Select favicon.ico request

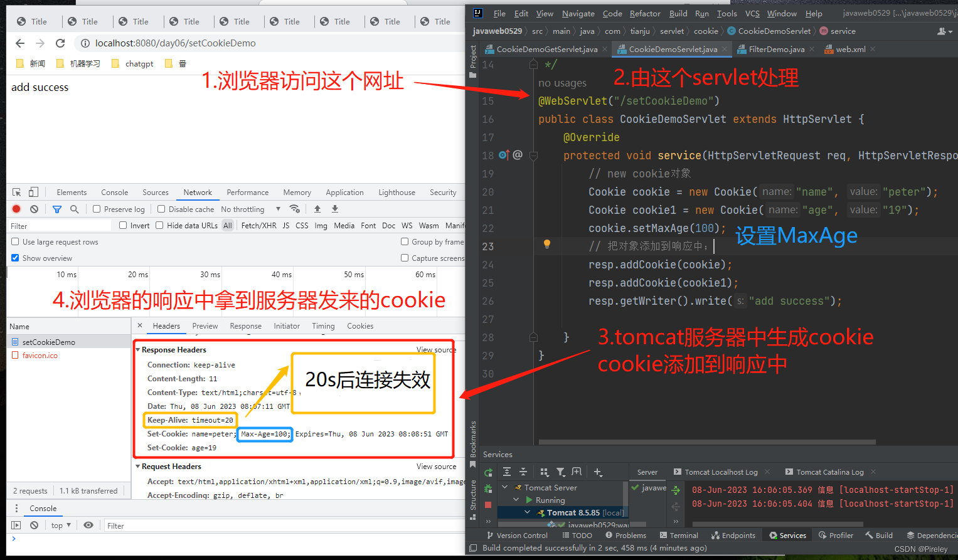pyautogui.click(x=40, y=356)
